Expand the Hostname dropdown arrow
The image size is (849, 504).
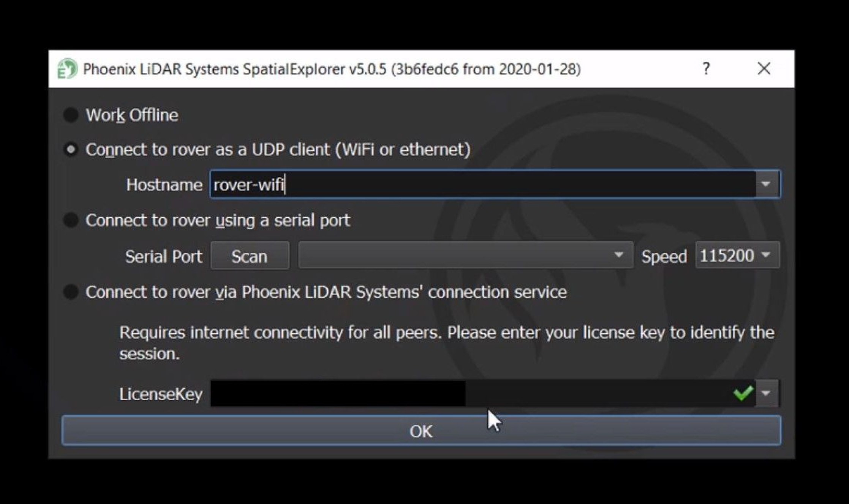click(766, 184)
